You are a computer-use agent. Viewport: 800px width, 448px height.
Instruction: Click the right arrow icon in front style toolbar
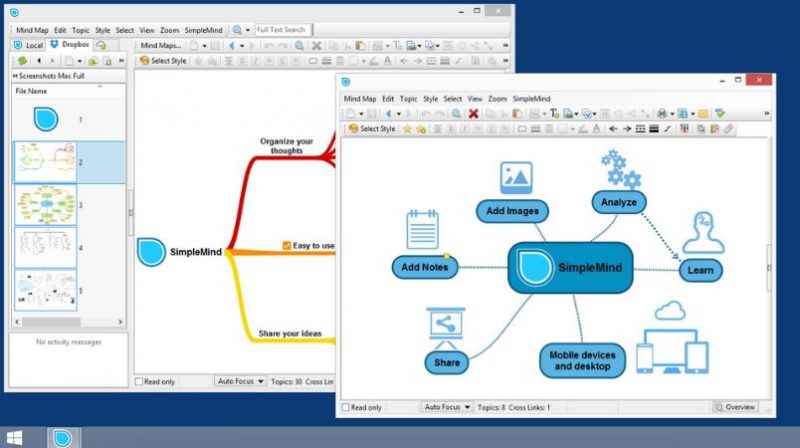(x=627, y=129)
